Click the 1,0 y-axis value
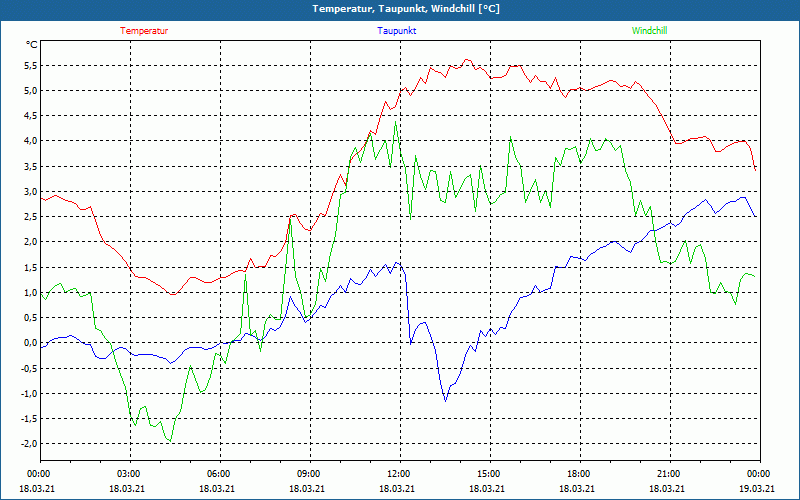The height and width of the screenshot is (500, 800). click(31, 292)
